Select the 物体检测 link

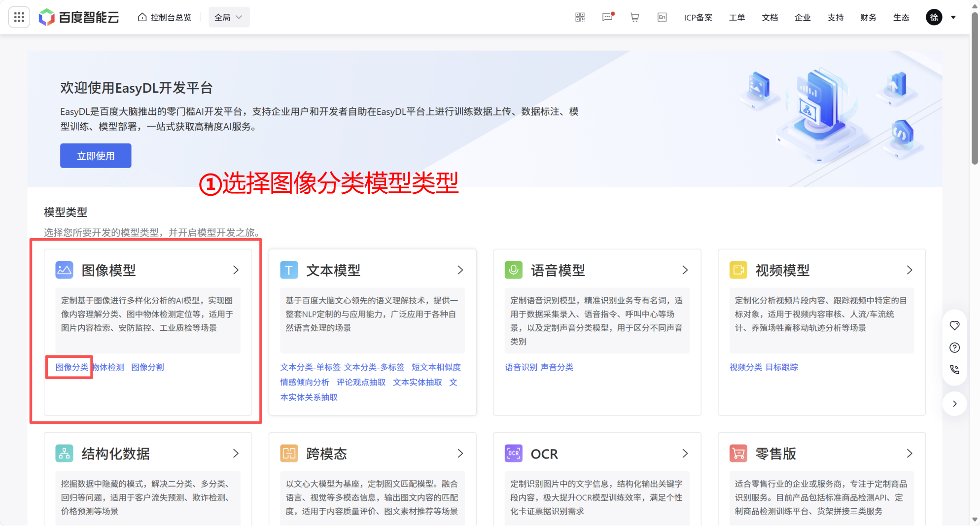pos(108,367)
